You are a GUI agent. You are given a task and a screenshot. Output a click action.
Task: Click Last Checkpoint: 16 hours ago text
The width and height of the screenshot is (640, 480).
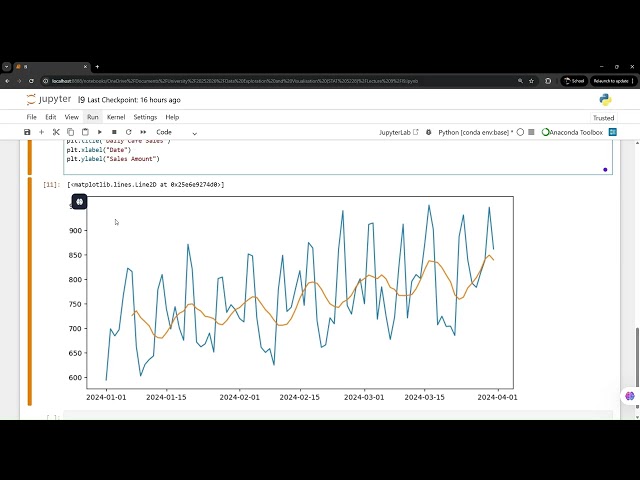134,100
